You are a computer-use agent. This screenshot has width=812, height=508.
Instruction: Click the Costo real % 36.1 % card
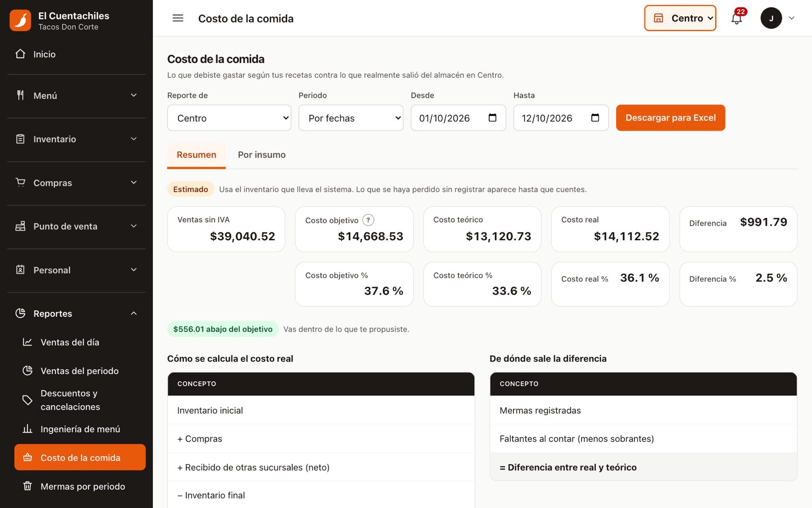pyautogui.click(x=610, y=284)
